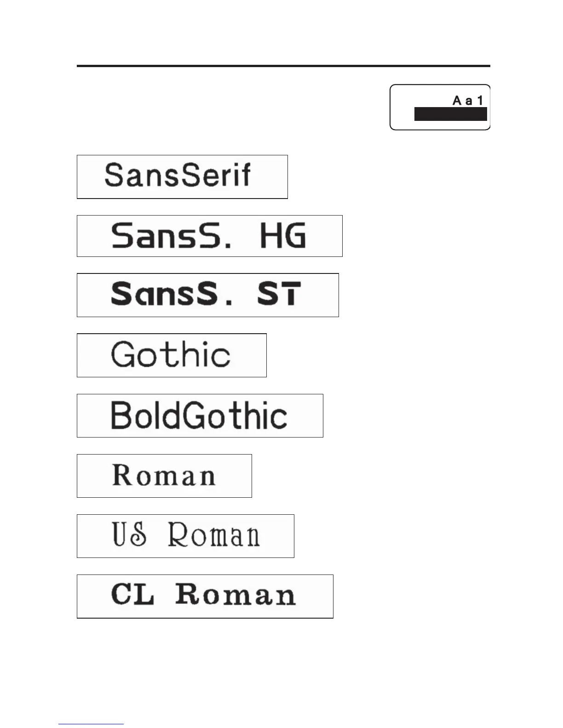Select the BoldGothic font sample
563x728 pixels.
(200, 415)
